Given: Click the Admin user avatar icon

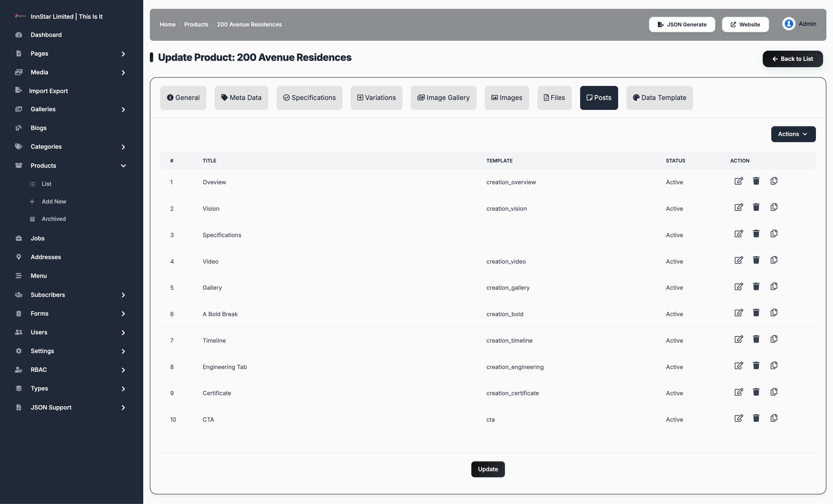Looking at the screenshot, I should [789, 24].
